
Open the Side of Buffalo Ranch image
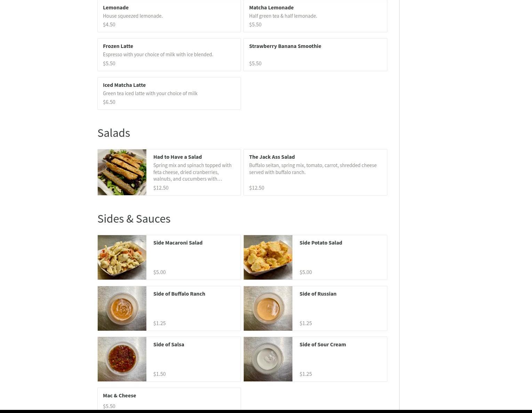122,308
